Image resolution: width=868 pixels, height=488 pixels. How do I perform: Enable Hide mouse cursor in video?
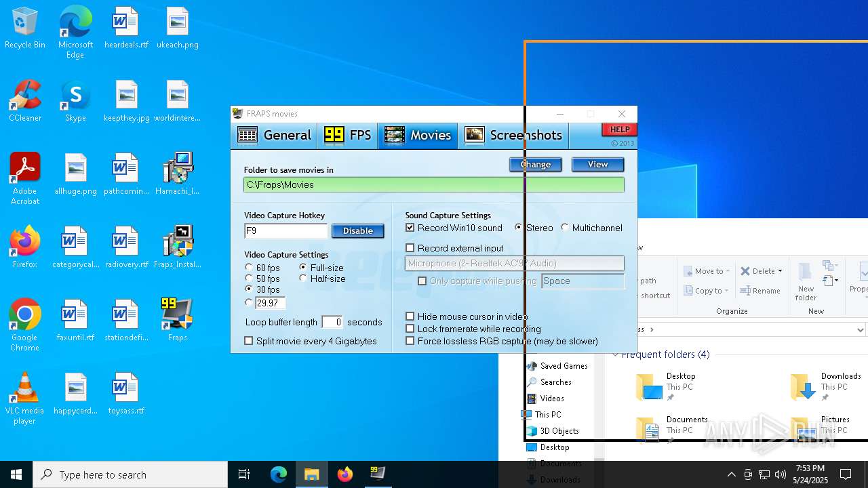(x=410, y=317)
